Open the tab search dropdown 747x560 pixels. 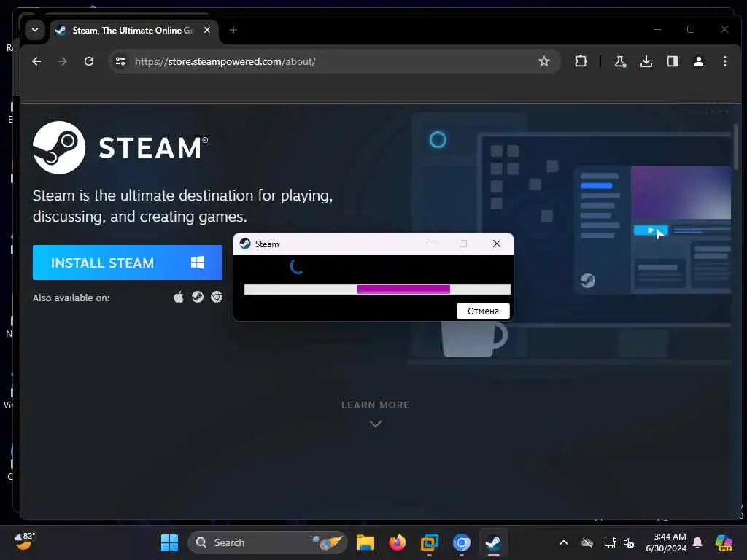35,30
